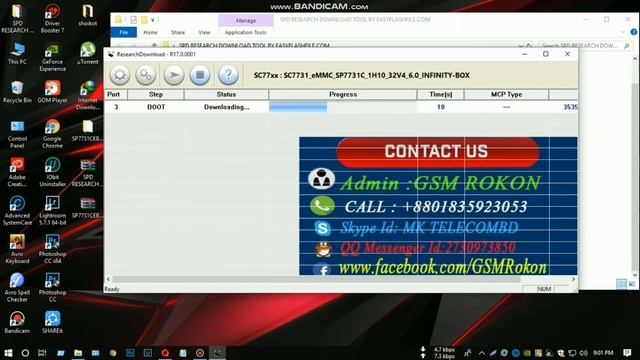
Task: Open the Manage tab in File Explorer
Action: (246, 20)
